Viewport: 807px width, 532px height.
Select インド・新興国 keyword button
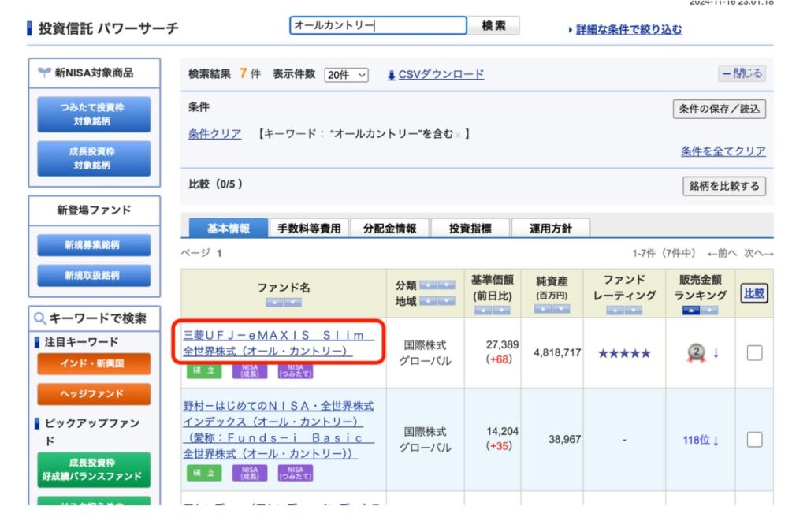pyautogui.click(x=94, y=364)
